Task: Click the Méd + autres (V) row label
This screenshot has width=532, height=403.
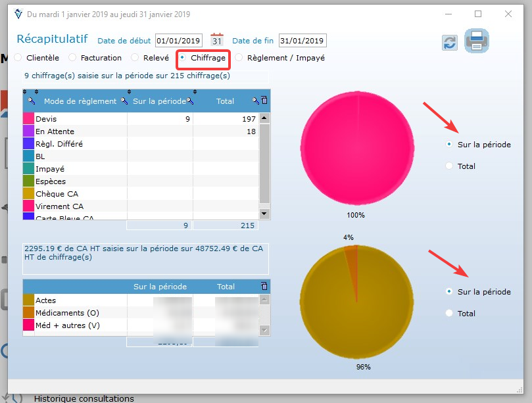Action: 68,325
